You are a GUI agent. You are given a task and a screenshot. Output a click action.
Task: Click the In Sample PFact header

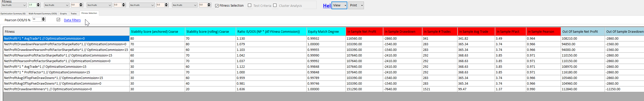coord(511,31)
